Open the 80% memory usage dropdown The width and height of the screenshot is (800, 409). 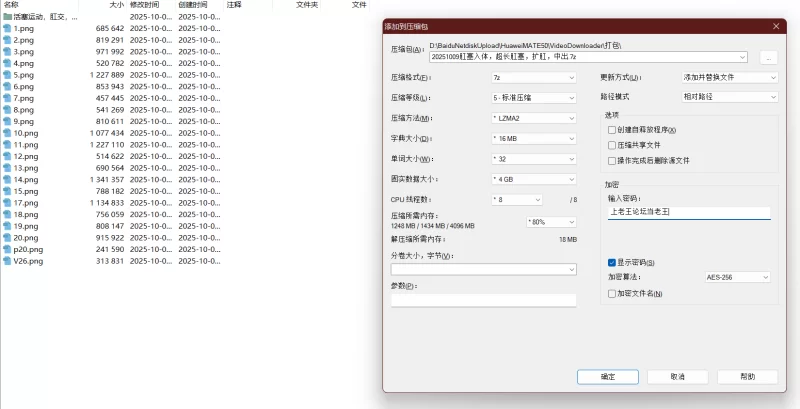pos(551,222)
